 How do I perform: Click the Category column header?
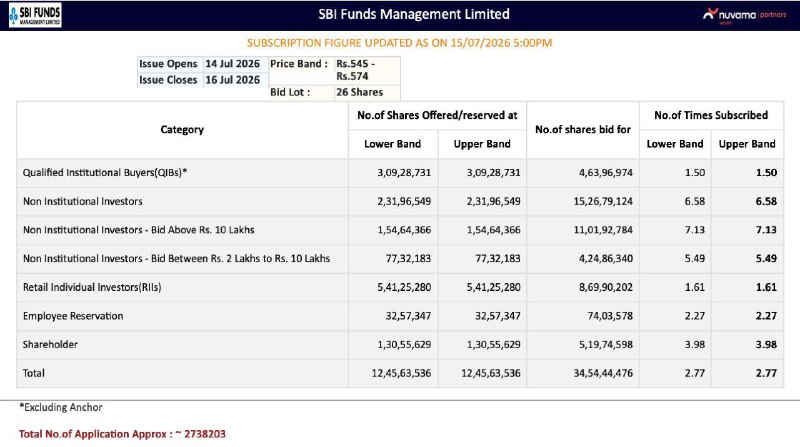point(182,130)
